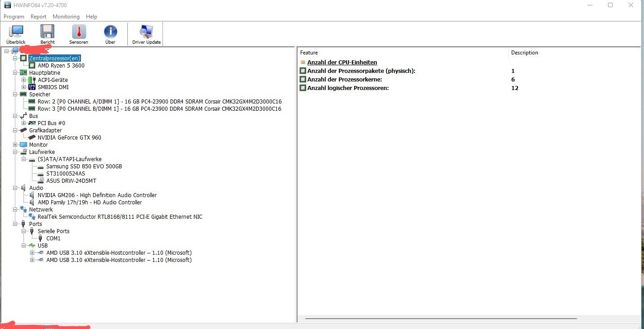
Task: Collapse the (S)ATA/ATAPI-Laufwerke node
Action: (24, 159)
